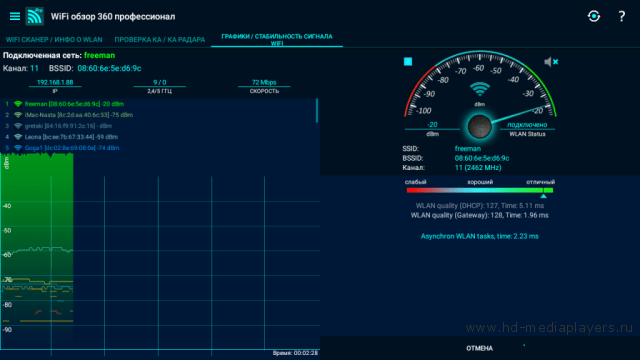Screen dimensions: 640x360
Task: Click the signal icon of the Goga1 row
Action: (x=18, y=148)
